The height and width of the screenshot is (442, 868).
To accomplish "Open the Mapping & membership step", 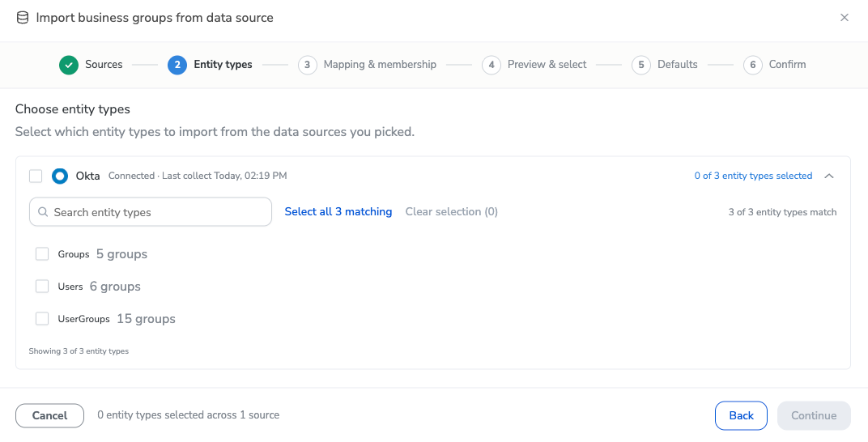I will [x=380, y=65].
